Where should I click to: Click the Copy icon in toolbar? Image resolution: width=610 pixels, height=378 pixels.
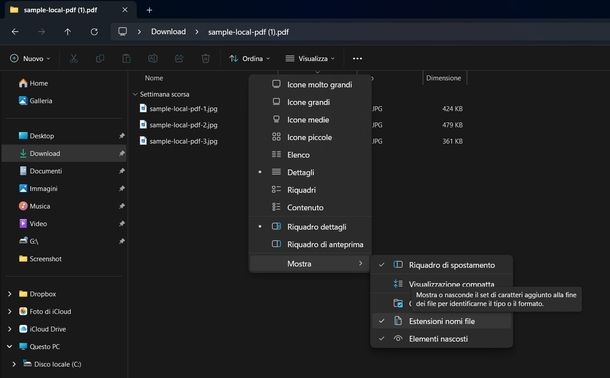click(x=100, y=59)
